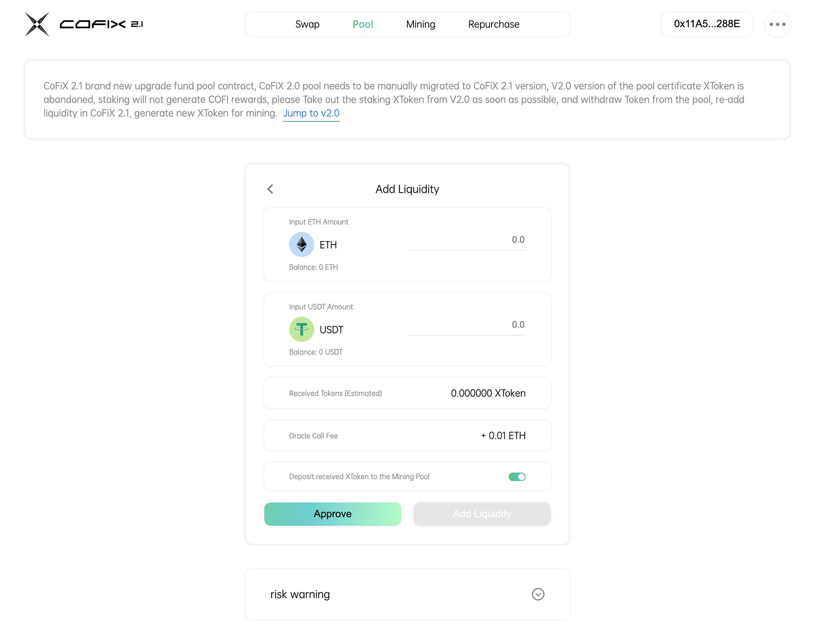Focus the USDT amount input field
The width and height of the screenshot is (815, 644).
coord(466,325)
